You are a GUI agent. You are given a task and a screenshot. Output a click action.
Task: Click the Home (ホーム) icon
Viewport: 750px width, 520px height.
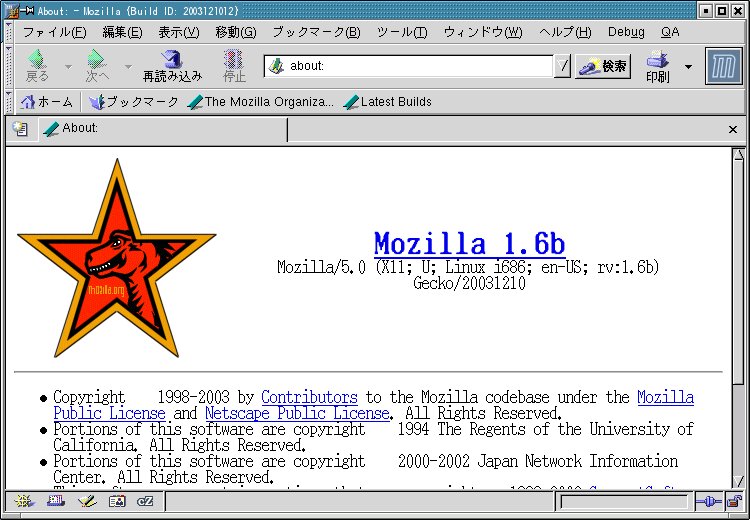(x=28, y=102)
